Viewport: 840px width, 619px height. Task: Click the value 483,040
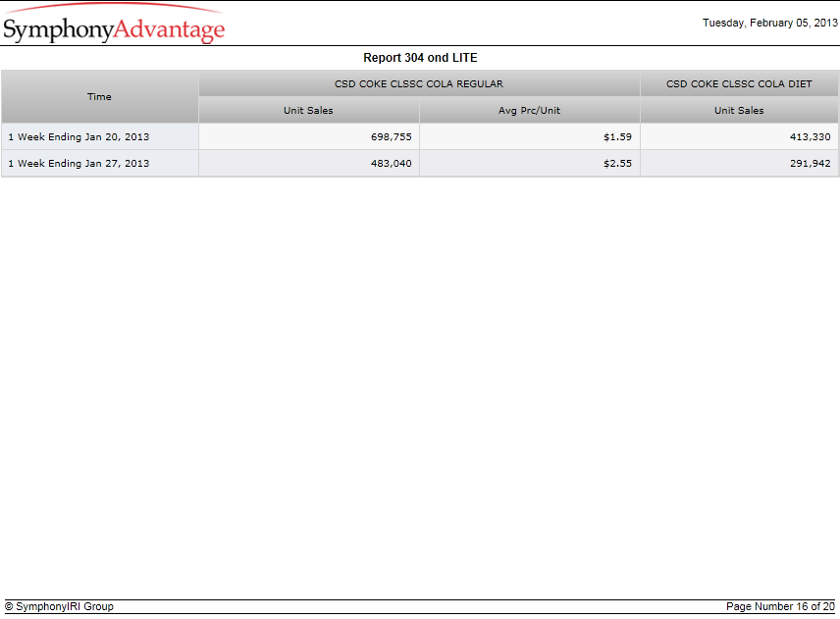point(392,163)
